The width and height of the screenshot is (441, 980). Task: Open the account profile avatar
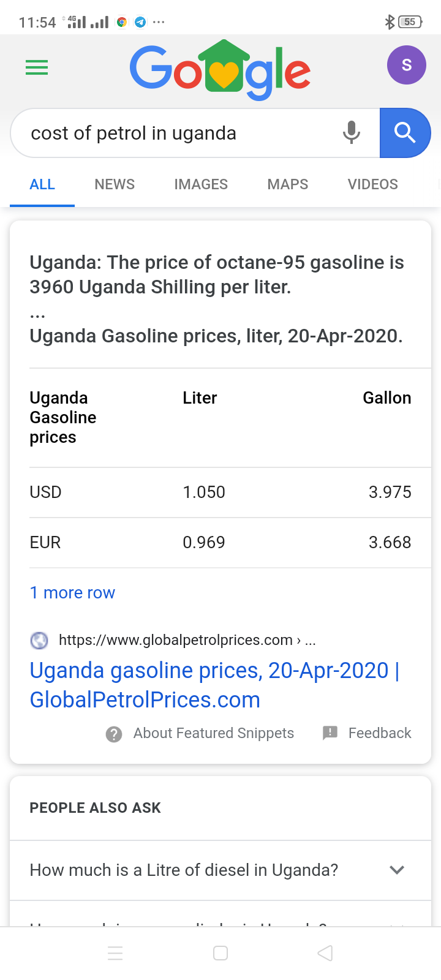click(x=406, y=65)
